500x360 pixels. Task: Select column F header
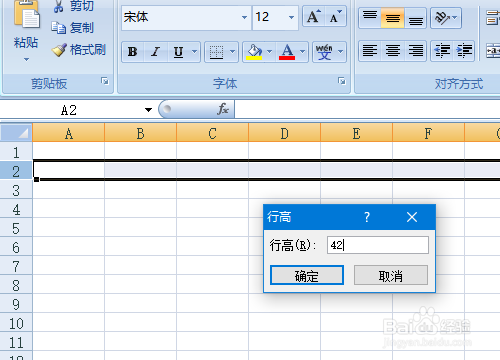point(429,133)
